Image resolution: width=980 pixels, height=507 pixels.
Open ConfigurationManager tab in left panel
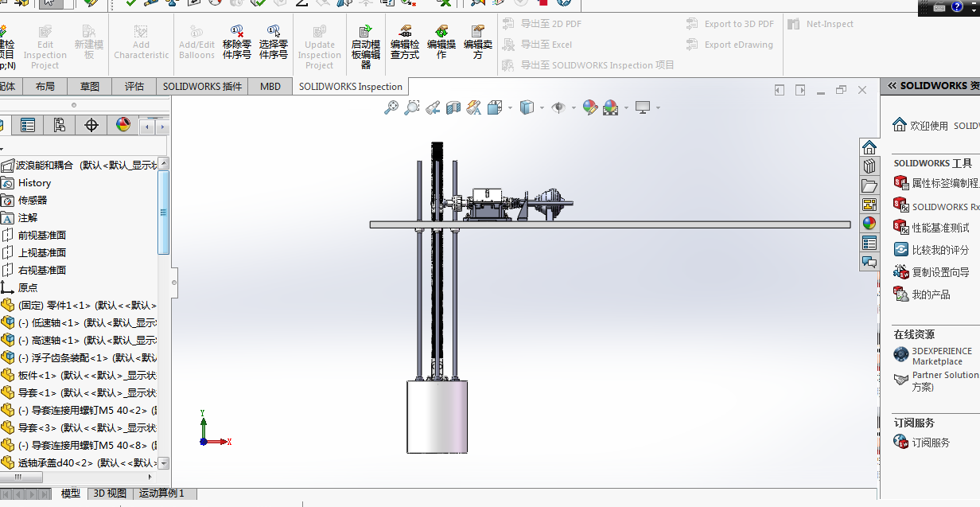[x=60, y=125]
